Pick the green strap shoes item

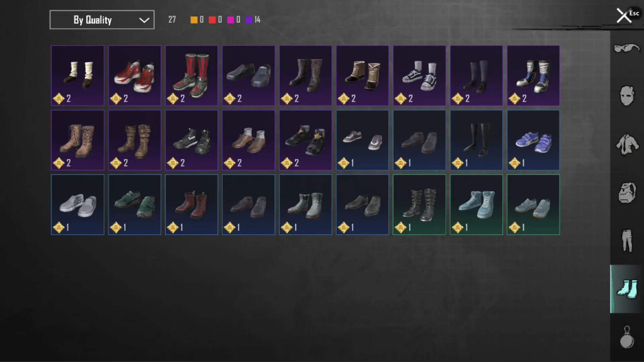[x=135, y=204]
